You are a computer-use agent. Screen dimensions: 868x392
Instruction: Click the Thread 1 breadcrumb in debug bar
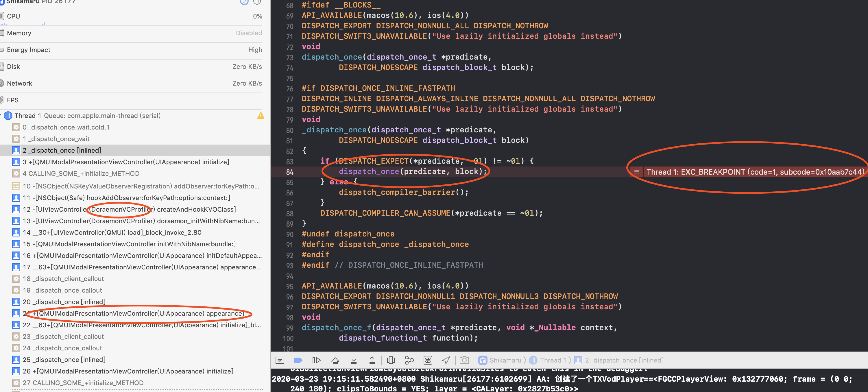(x=547, y=360)
